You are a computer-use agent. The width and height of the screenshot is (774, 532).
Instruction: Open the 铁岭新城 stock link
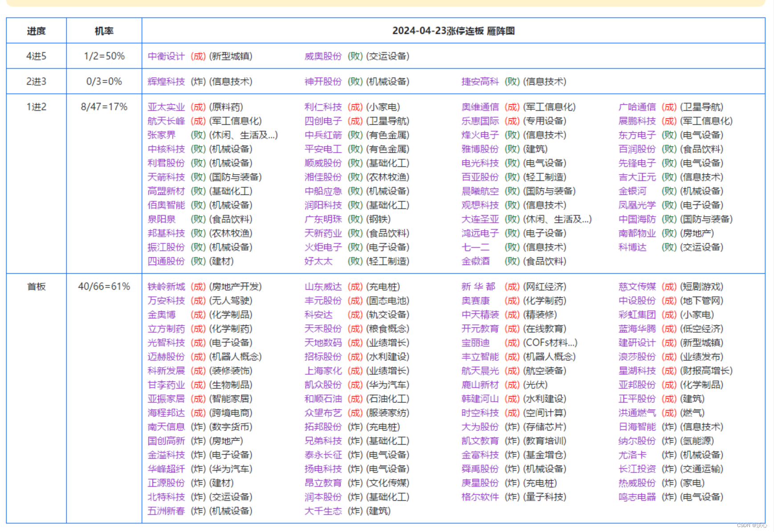pyautogui.click(x=166, y=287)
